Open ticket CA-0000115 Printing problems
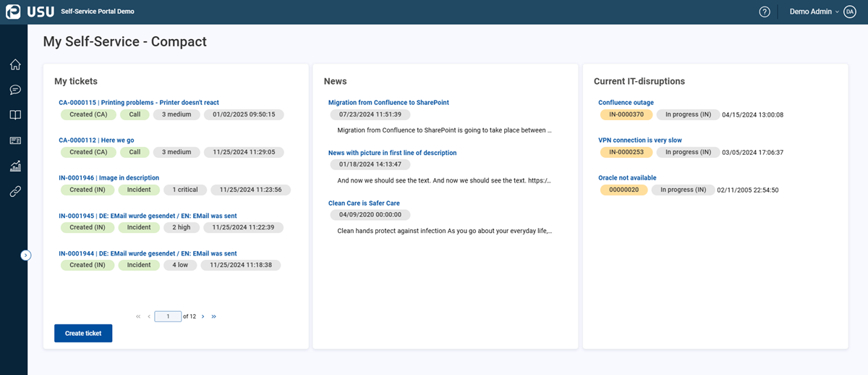 (x=139, y=103)
